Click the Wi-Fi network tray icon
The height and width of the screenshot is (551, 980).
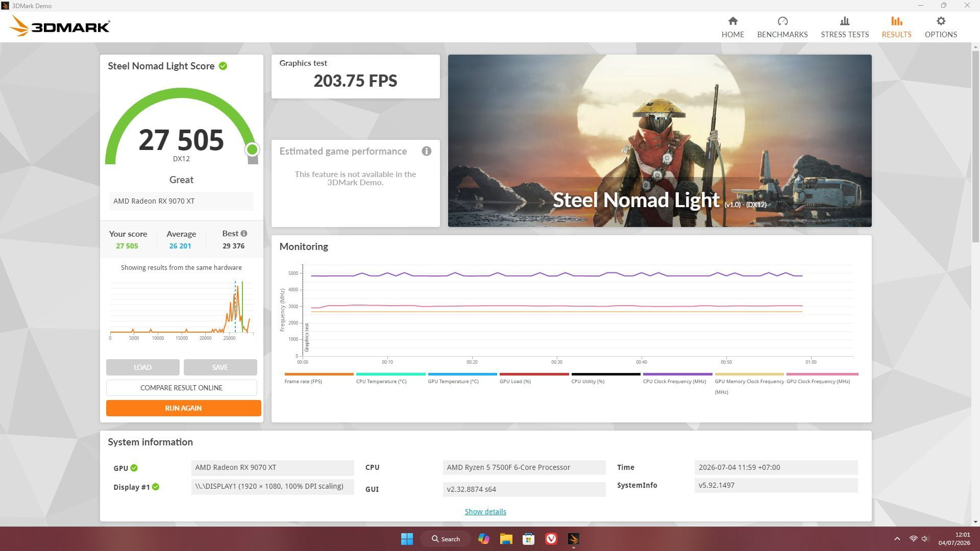pyautogui.click(x=913, y=539)
